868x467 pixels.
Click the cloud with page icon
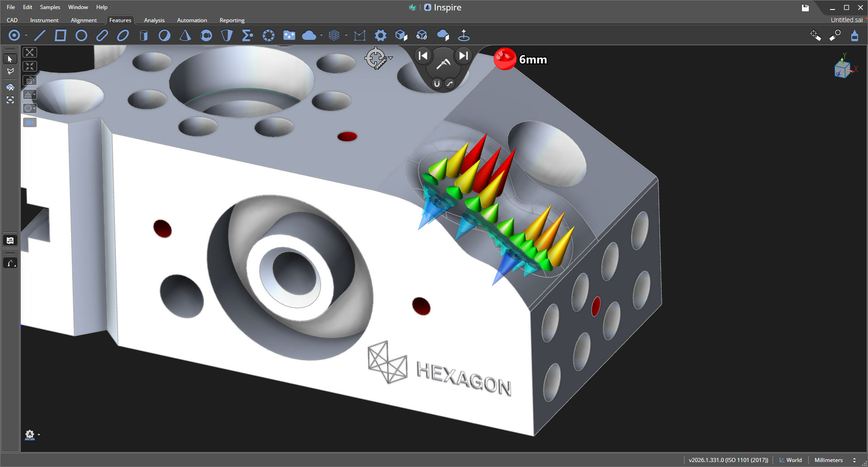(443, 35)
